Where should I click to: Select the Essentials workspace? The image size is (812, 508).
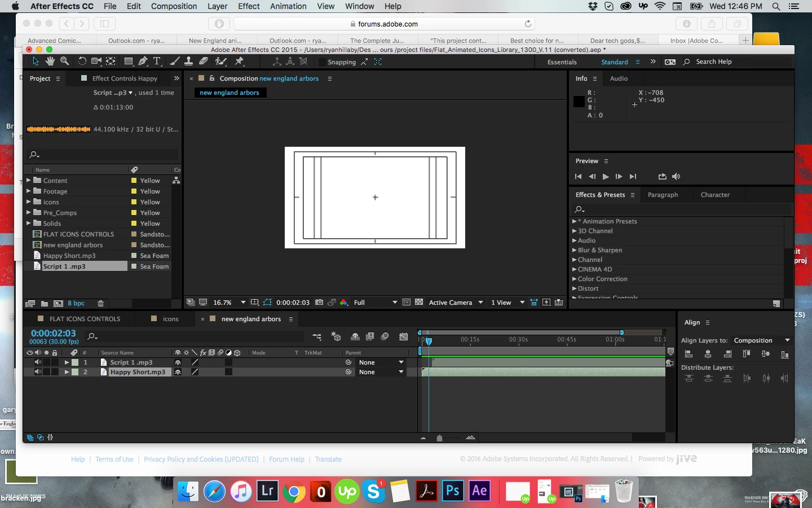click(x=562, y=62)
